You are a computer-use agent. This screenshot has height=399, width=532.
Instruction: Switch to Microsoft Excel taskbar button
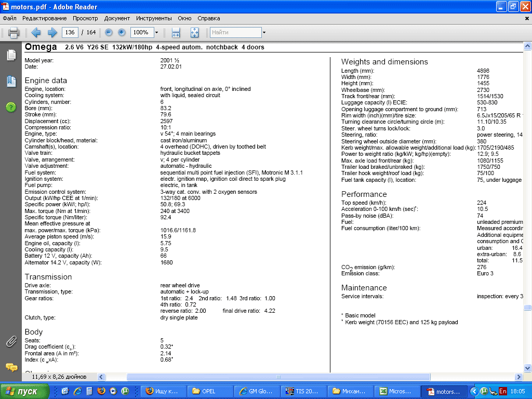[x=397, y=391]
